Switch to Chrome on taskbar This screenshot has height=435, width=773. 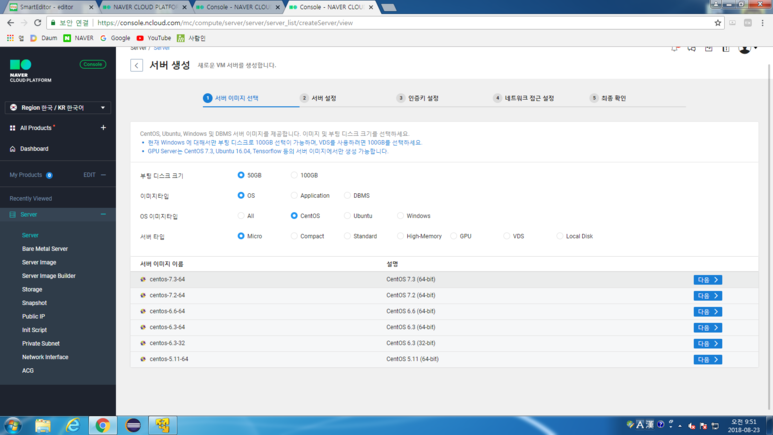click(x=103, y=425)
